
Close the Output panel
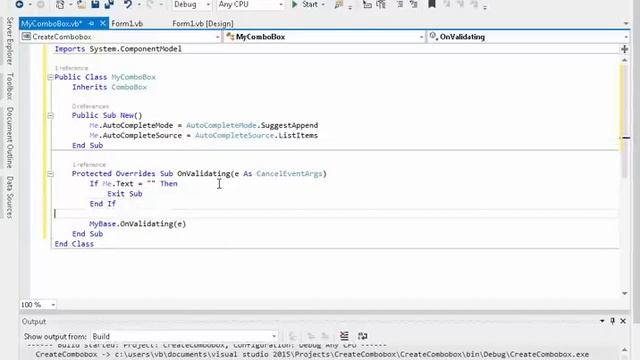[x=623, y=321]
